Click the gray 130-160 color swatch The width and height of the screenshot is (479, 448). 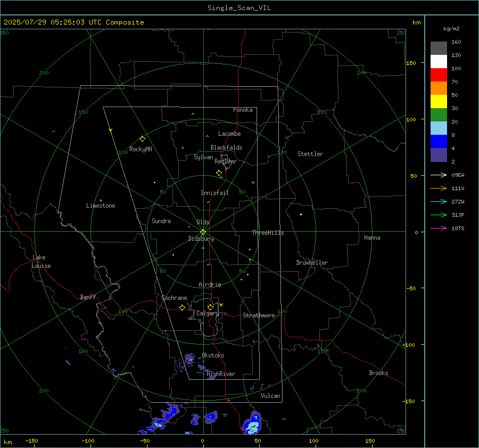coord(439,48)
